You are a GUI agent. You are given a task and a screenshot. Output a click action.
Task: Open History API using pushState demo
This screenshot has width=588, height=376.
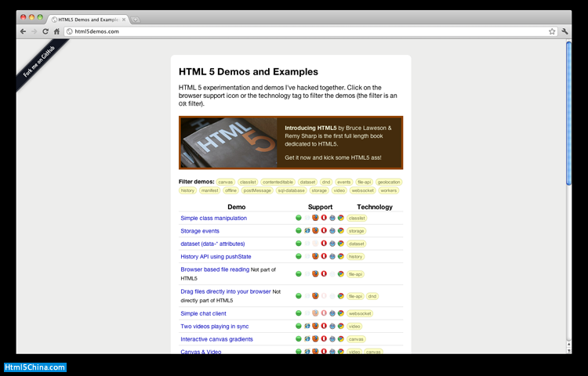click(216, 256)
